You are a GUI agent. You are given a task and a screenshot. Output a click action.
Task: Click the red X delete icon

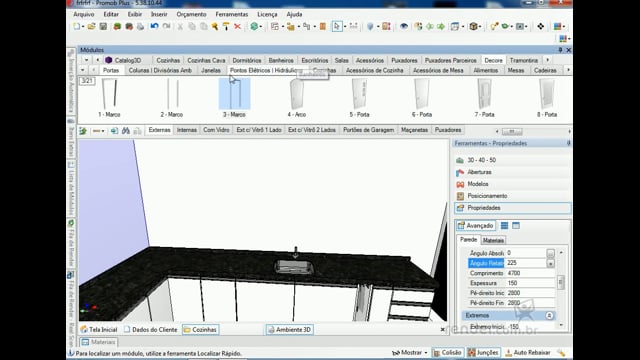[238, 27]
